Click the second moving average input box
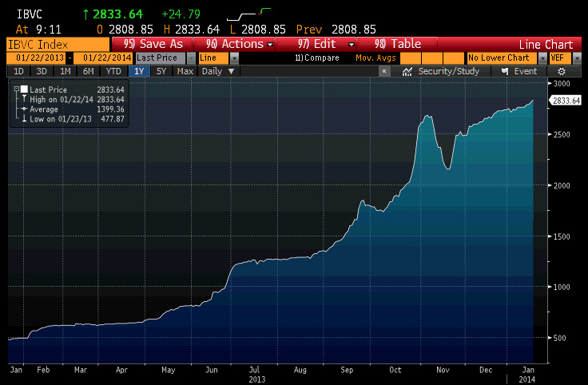This screenshot has height=385, width=588. (432, 58)
